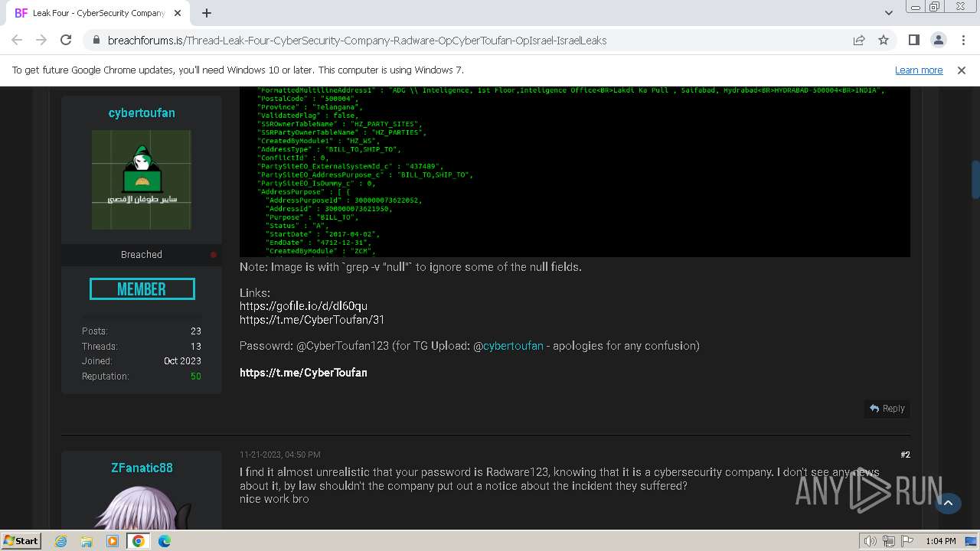Click the address bar URL
The height and width of the screenshot is (551, 980).
coord(357,41)
